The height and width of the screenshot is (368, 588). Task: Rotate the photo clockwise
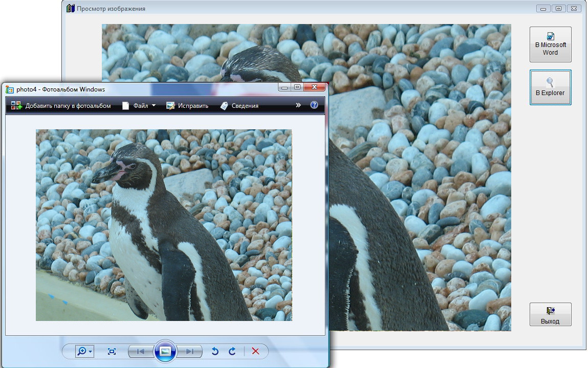click(x=232, y=351)
